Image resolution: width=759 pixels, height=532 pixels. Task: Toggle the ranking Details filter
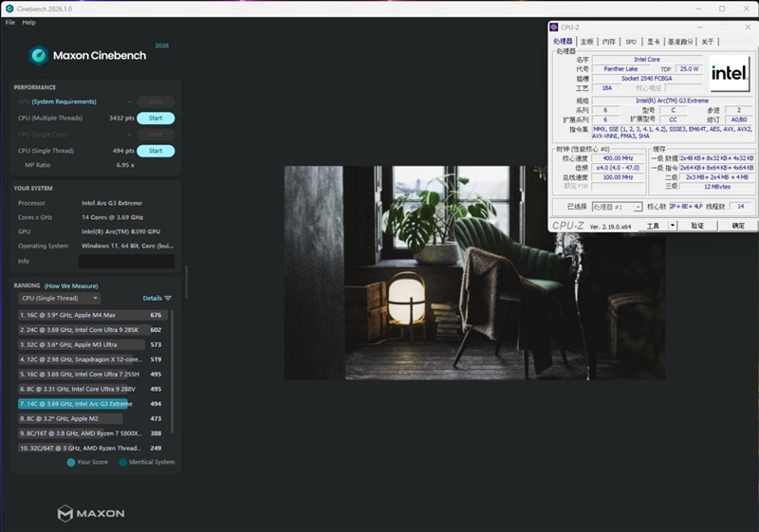pyautogui.click(x=157, y=299)
